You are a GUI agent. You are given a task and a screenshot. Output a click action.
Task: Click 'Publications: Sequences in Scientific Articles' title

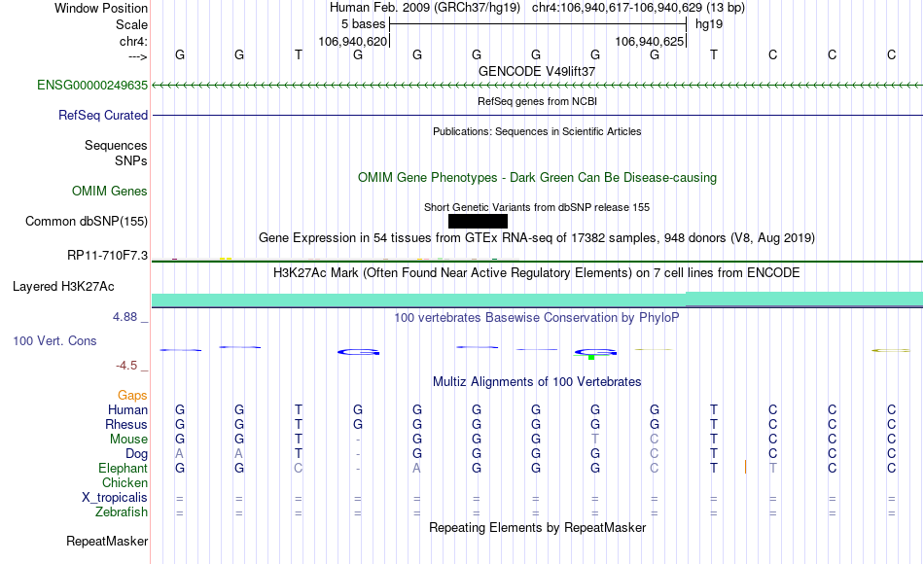[537, 131]
